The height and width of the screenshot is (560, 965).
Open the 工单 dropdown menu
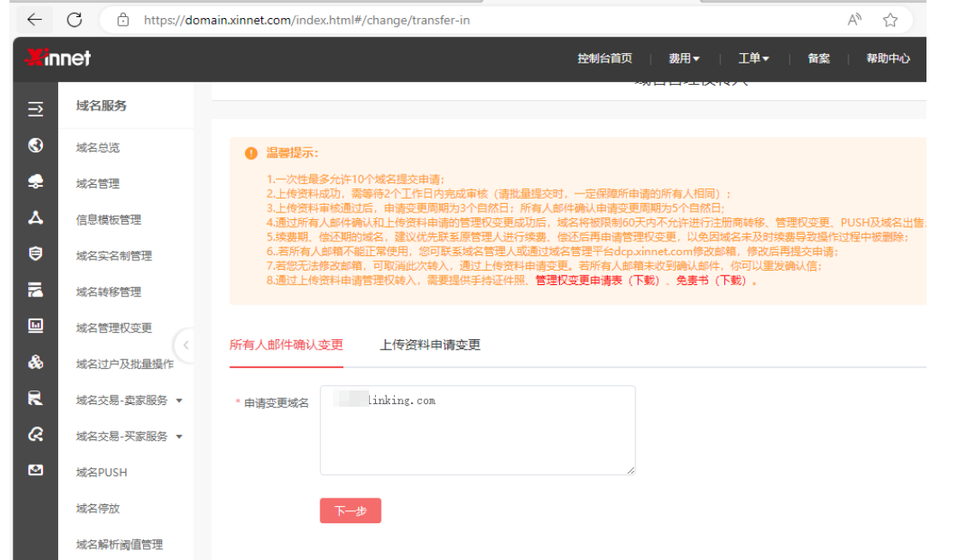754,57
